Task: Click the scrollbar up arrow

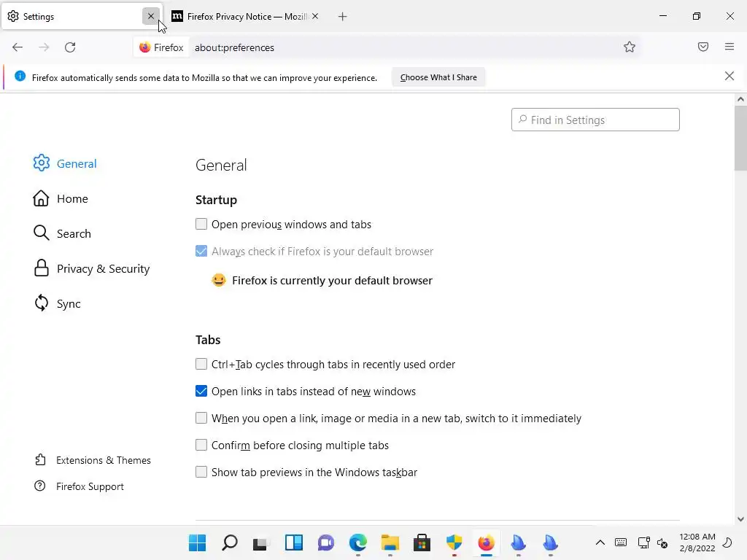Action: pyautogui.click(x=740, y=99)
